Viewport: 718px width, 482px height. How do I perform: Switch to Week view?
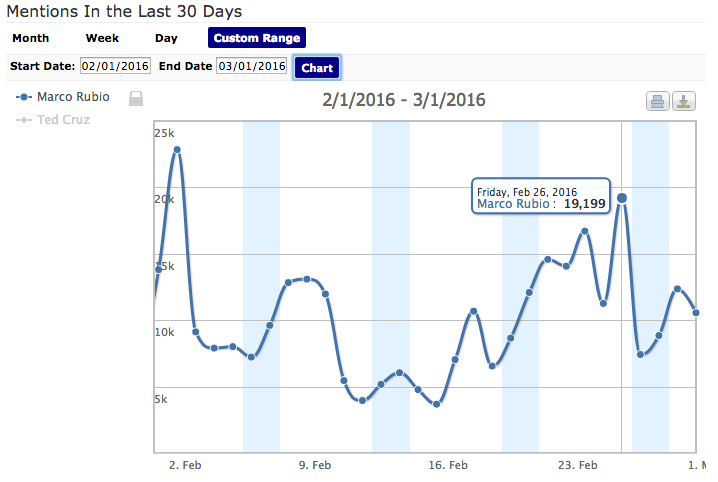click(x=102, y=38)
